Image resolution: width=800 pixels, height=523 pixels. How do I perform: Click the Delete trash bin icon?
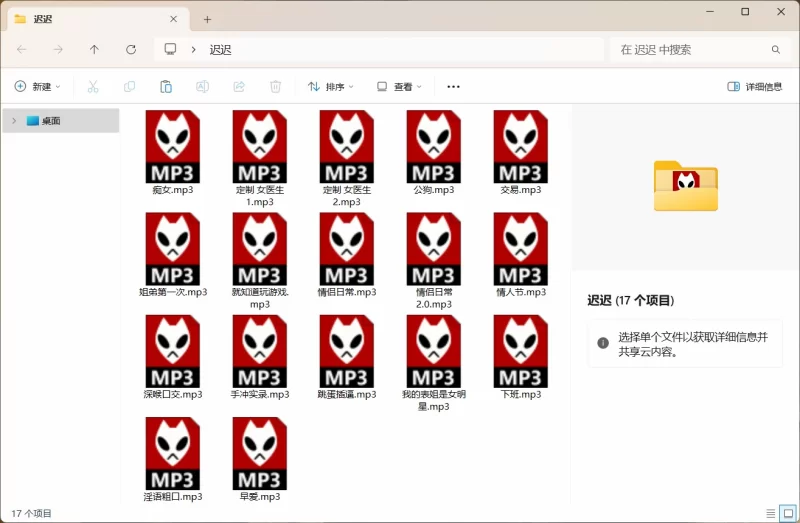pyautogui.click(x=275, y=87)
